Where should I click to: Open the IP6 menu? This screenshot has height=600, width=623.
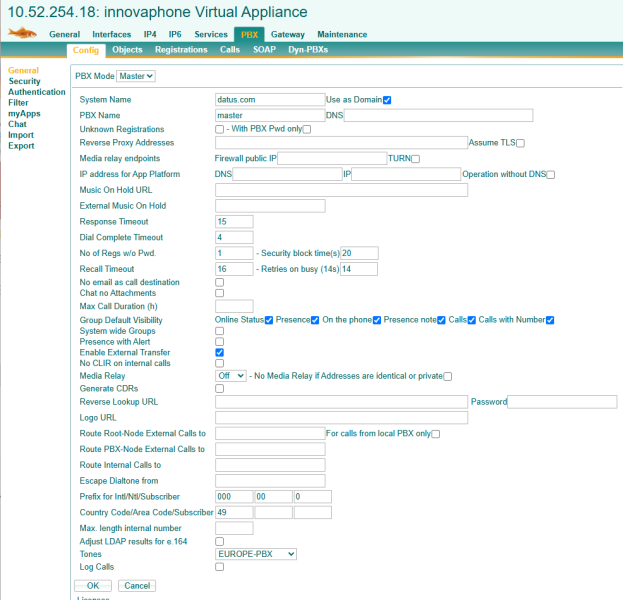[175, 35]
